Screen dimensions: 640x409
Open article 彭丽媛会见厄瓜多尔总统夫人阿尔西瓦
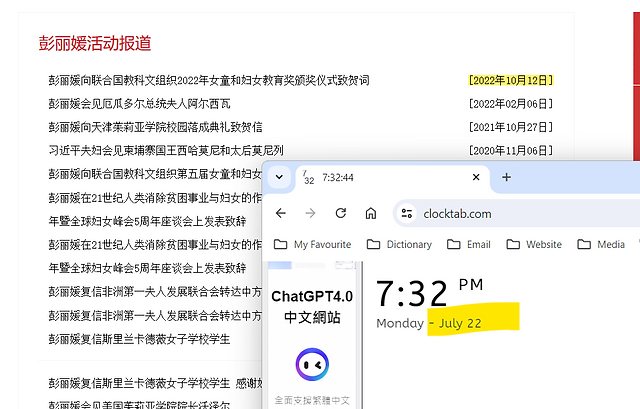coord(139,104)
